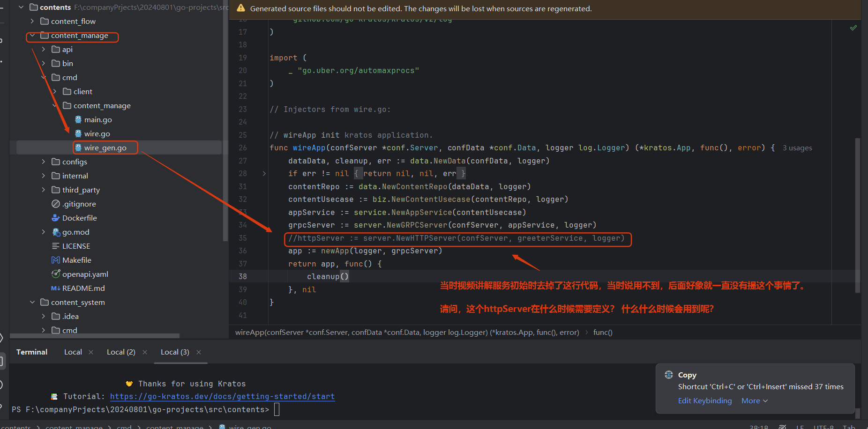Click the content_flow folder icon

tap(45, 21)
